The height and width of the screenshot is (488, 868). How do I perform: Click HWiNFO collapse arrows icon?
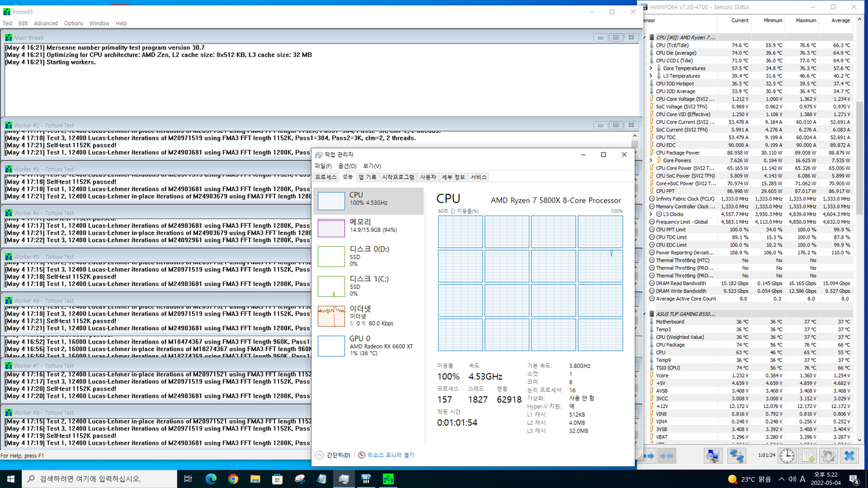(x=667, y=456)
